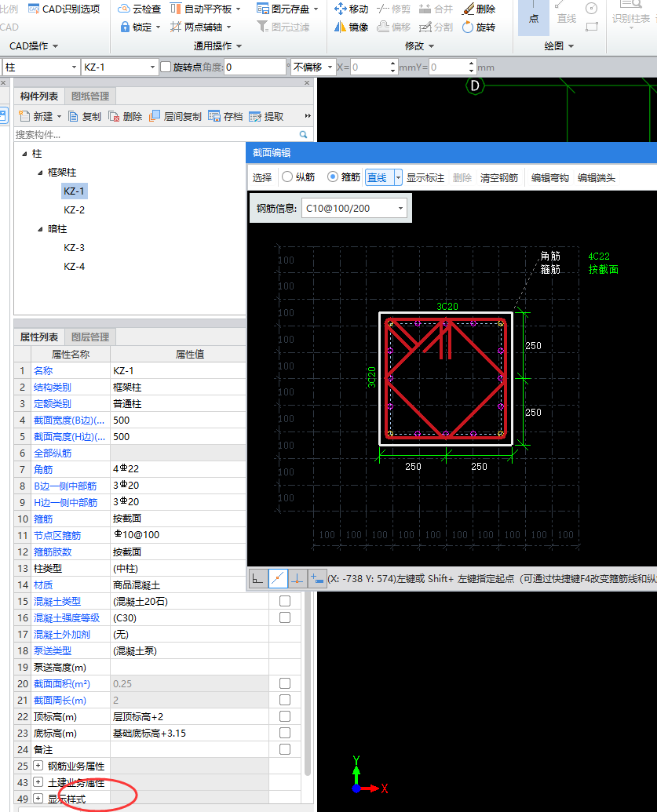Click 选择 in section editor toolbar
Image resolution: width=657 pixels, height=812 pixels.
coord(262,177)
